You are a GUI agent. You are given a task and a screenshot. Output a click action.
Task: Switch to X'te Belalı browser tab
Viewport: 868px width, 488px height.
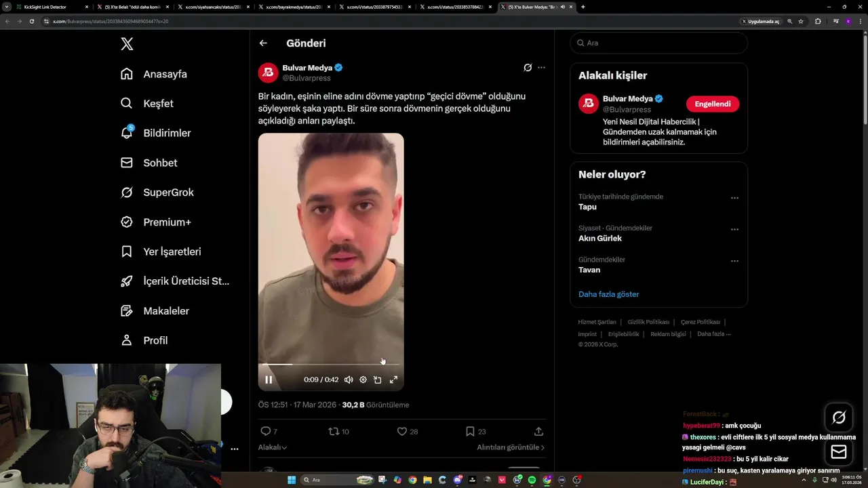(131, 7)
